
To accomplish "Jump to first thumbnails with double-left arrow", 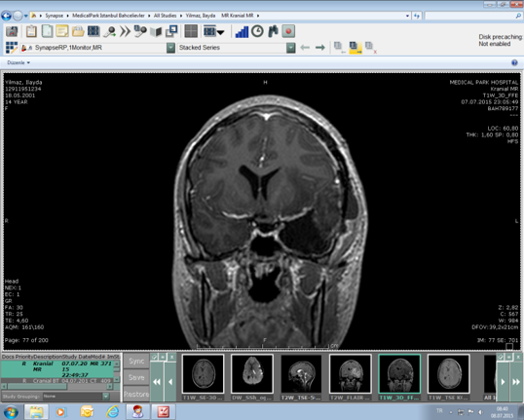I will [x=157, y=382].
